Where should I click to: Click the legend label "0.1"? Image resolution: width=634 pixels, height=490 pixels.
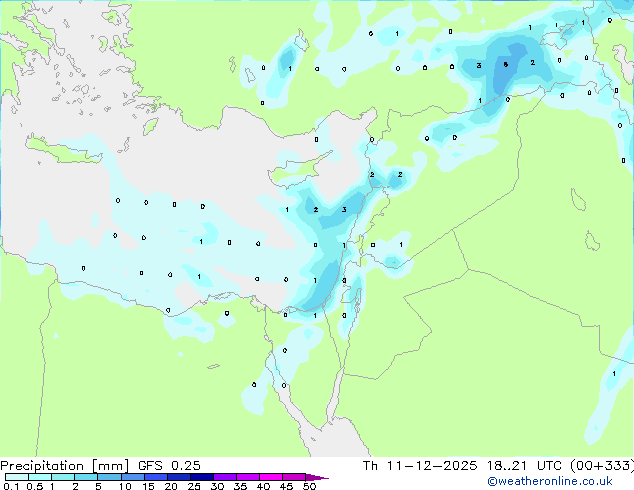tap(11, 486)
